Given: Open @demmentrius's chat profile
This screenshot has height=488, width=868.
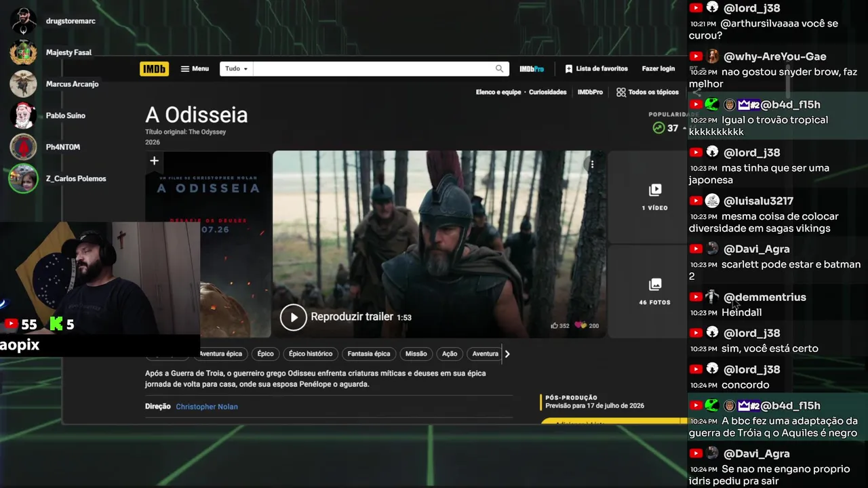Looking at the screenshot, I should (x=765, y=297).
